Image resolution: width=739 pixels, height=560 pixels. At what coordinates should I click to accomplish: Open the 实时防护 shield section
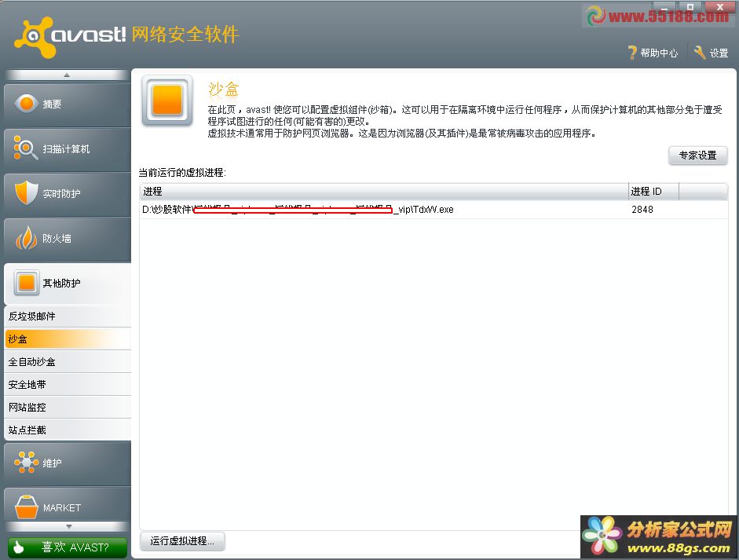coord(68,194)
